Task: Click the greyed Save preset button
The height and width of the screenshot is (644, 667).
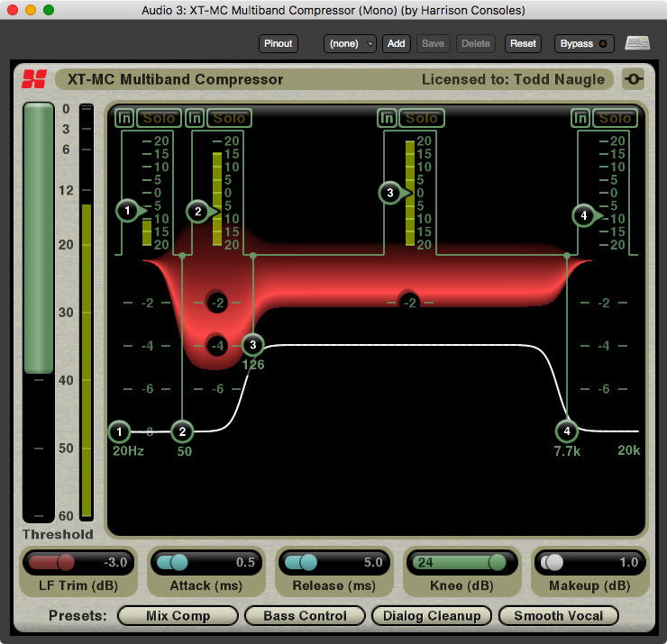Action: pos(433,43)
